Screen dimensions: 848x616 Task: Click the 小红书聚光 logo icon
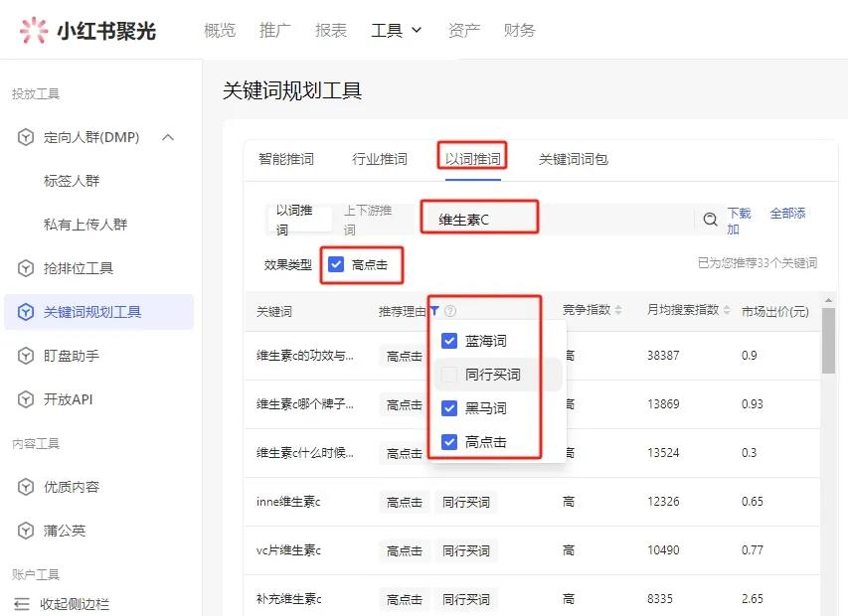click(x=33, y=29)
